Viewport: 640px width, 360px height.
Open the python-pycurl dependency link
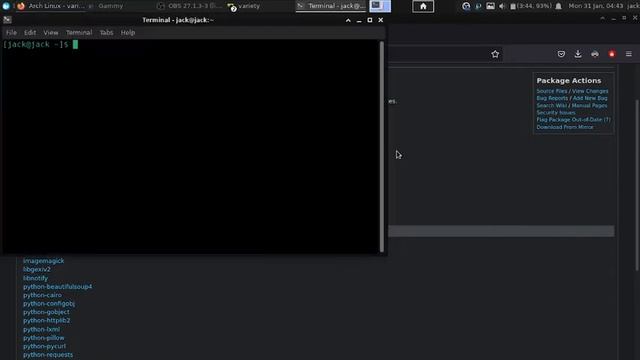[44, 346]
